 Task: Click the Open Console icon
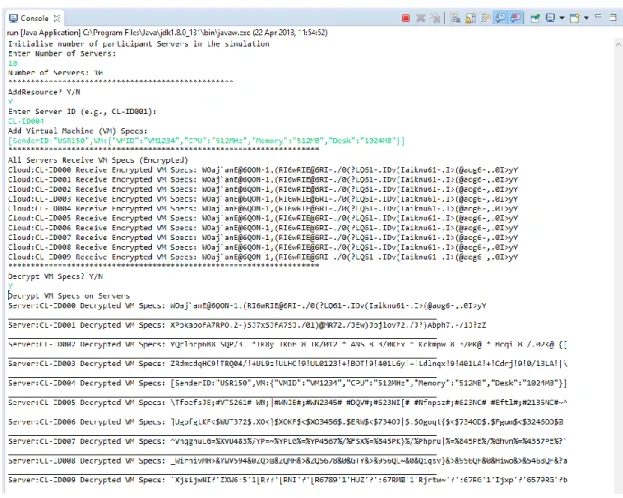click(575, 18)
